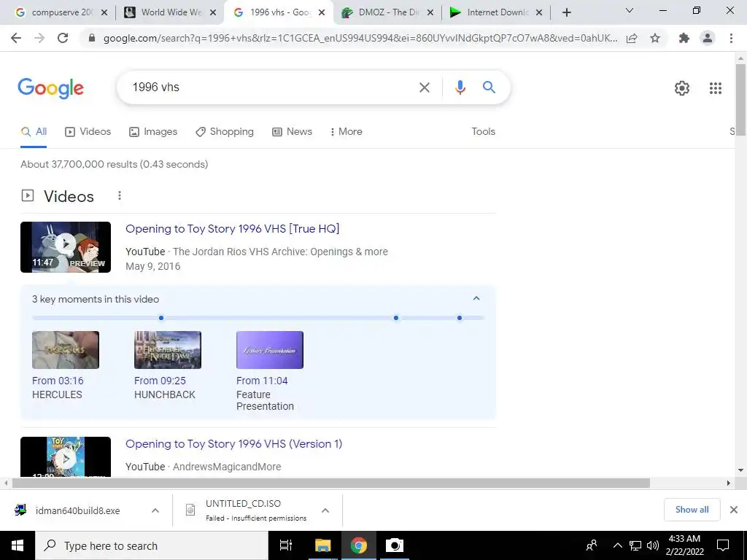Open a new browser tab

[x=566, y=13]
